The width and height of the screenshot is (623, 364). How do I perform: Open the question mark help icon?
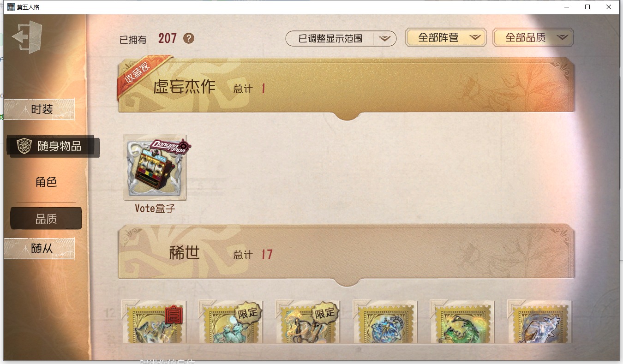pyautogui.click(x=189, y=38)
